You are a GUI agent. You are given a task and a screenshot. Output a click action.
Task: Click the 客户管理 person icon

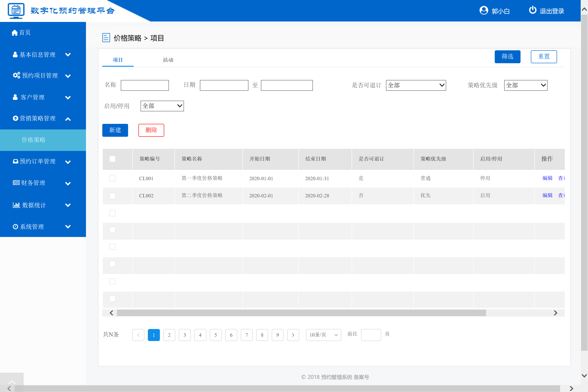pyautogui.click(x=15, y=97)
